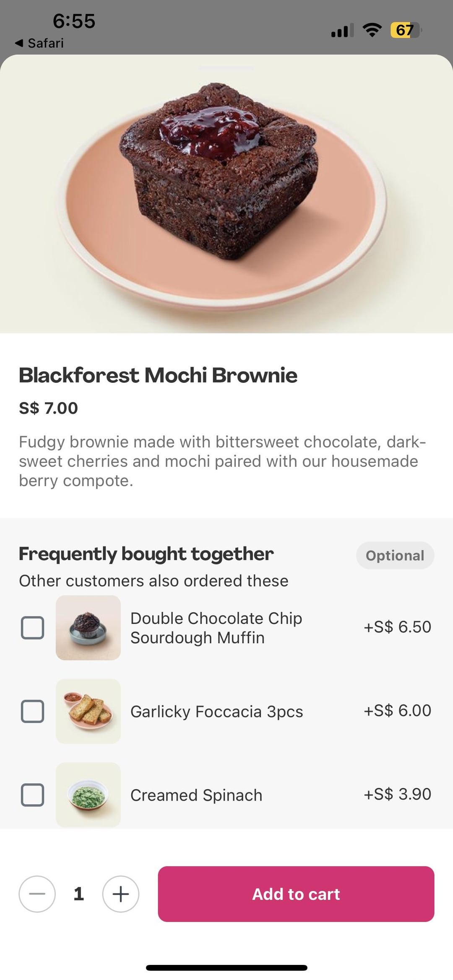
Task: Tap the creamed spinach thumbnail
Action: [x=88, y=794]
